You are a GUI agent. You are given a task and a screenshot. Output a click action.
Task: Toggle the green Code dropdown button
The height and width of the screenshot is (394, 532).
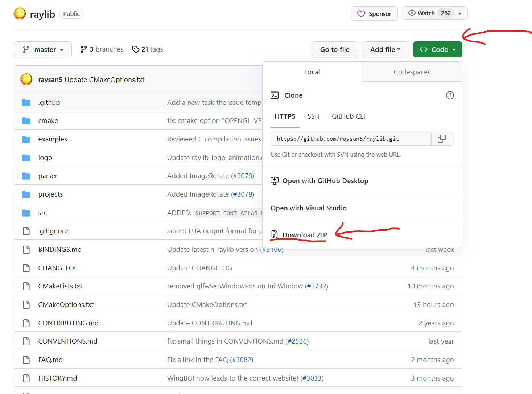[x=437, y=49]
